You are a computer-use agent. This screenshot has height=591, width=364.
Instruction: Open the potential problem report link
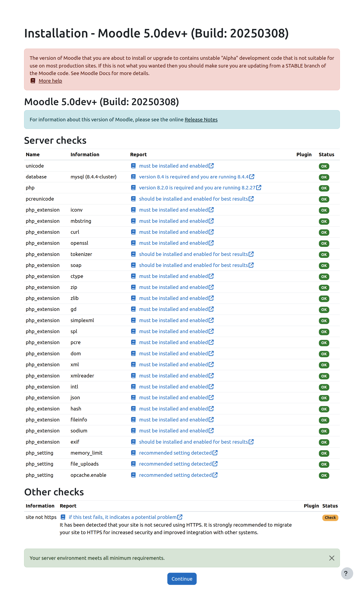[126, 517]
